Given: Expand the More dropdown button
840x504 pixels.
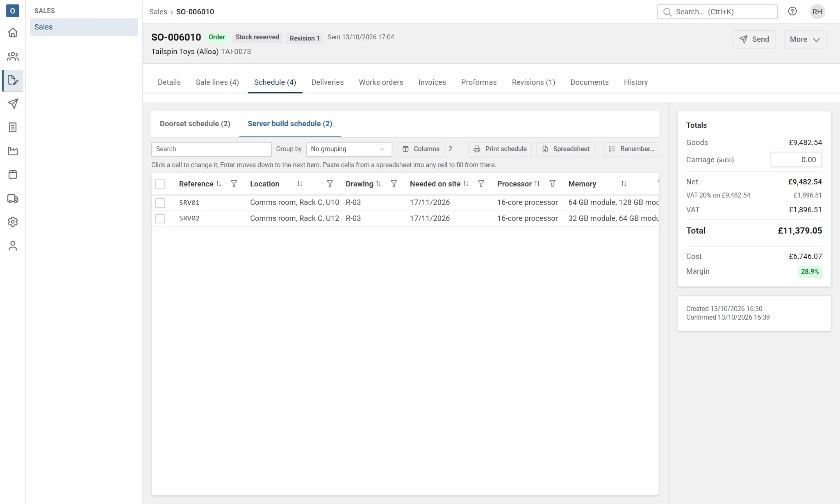Looking at the screenshot, I should click(805, 39).
